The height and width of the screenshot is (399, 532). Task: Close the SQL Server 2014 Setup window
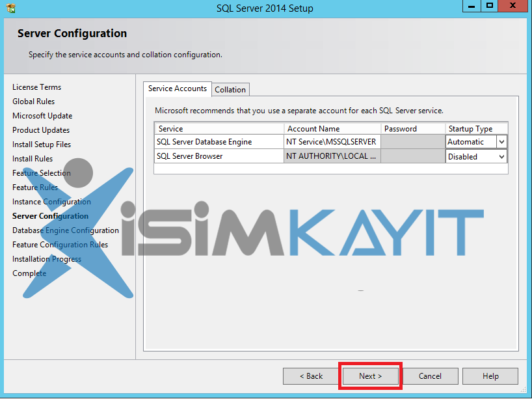click(513, 6)
